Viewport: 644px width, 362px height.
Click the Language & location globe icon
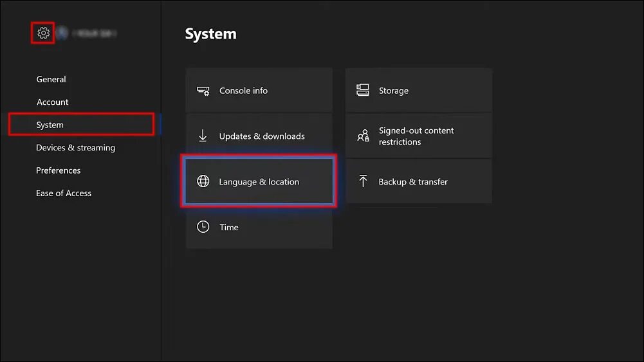(x=203, y=181)
